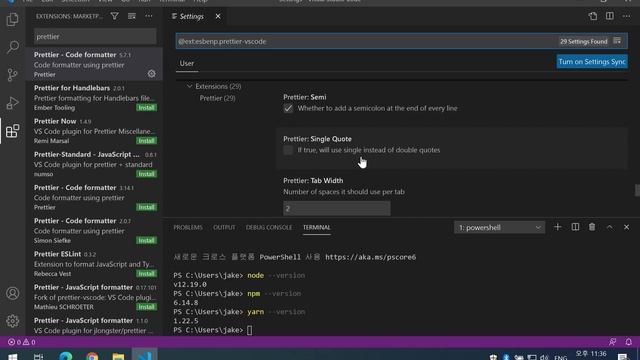This screenshot has width=640, height=360.
Task: Click the aka.ms/pscore6 link in terminal
Action: [370, 257]
